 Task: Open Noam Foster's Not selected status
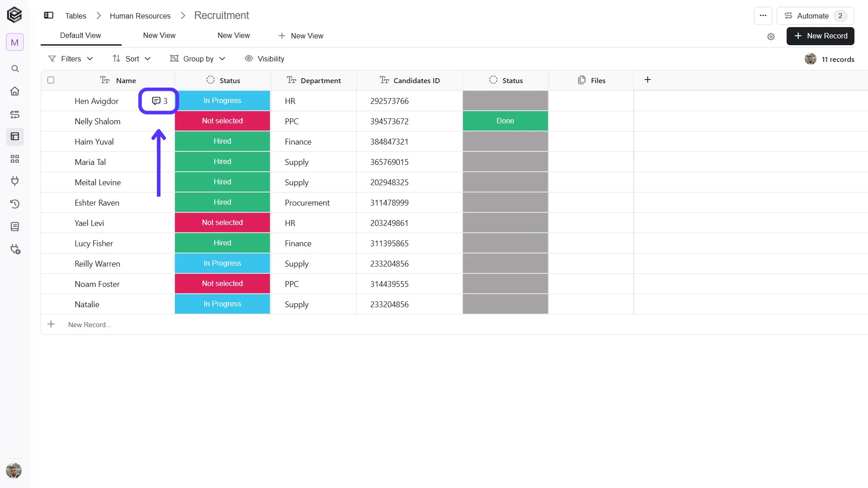pyautogui.click(x=222, y=283)
